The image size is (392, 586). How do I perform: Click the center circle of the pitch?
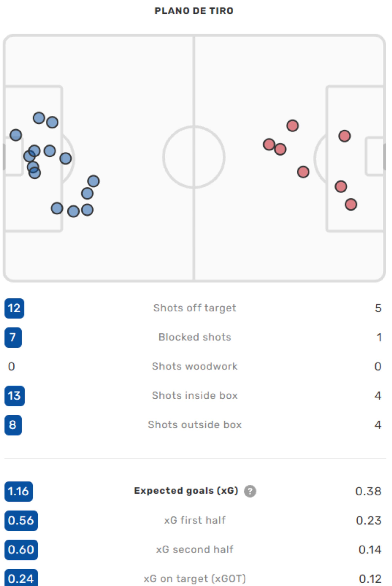pos(194,157)
